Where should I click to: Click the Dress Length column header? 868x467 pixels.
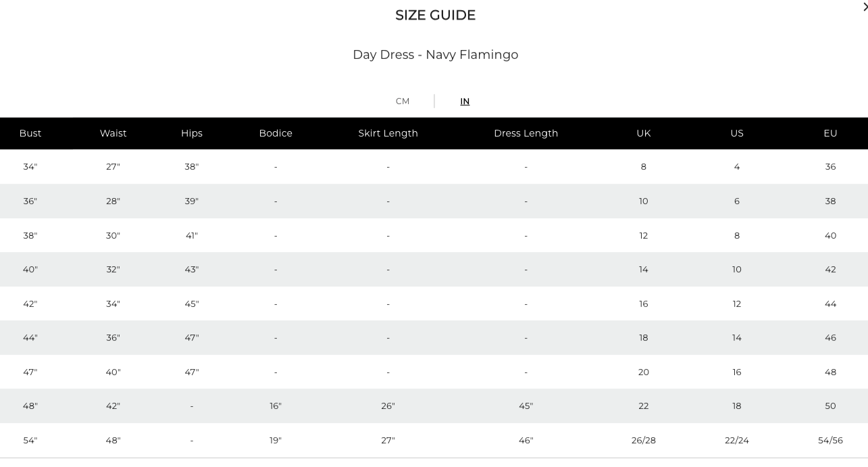coord(526,133)
